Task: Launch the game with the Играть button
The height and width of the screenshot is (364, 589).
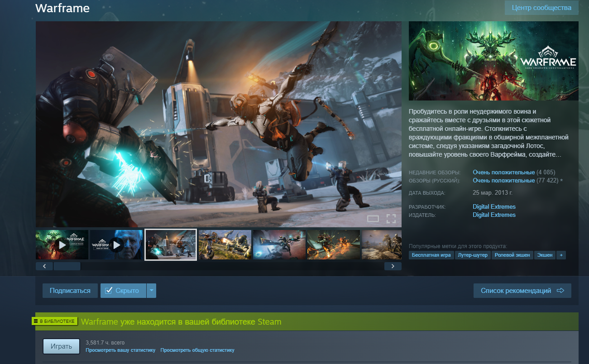Action: coord(62,346)
